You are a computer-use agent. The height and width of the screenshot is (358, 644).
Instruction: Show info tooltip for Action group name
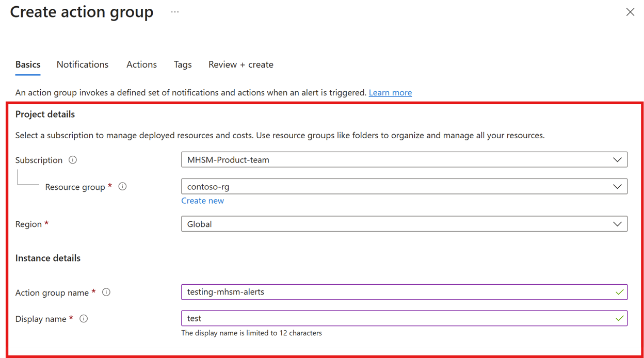106,292
